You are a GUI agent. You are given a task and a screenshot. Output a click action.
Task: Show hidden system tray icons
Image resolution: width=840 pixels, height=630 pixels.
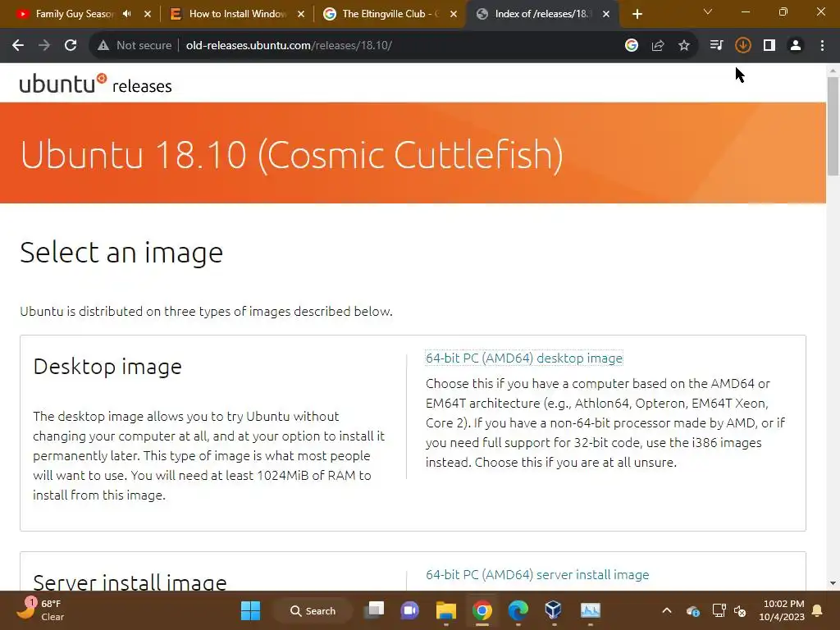point(667,610)
